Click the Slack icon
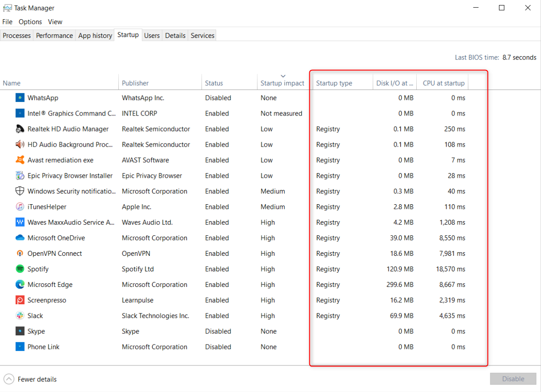Viewport: 541px width, 392px height. click(x=20, y=315)
